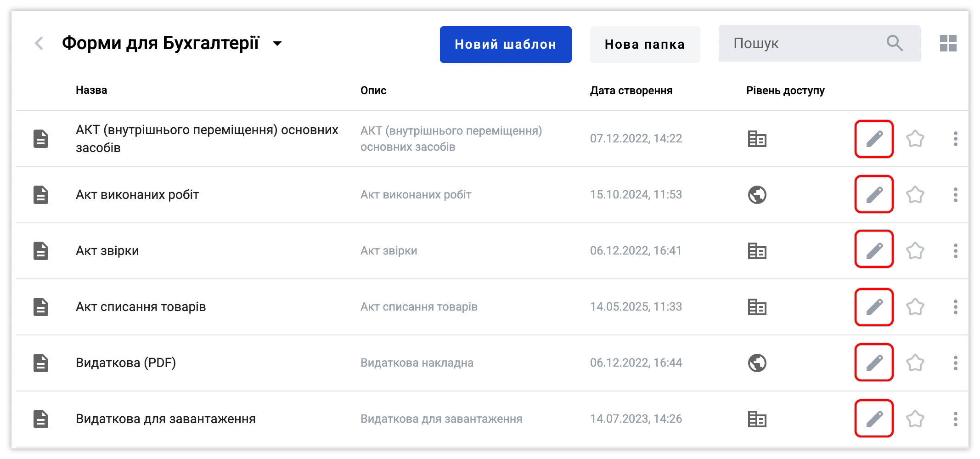The image size is (980, 459).
Task: Star the Акт виконаних робіт template
Action: click(x=915, y=195)
